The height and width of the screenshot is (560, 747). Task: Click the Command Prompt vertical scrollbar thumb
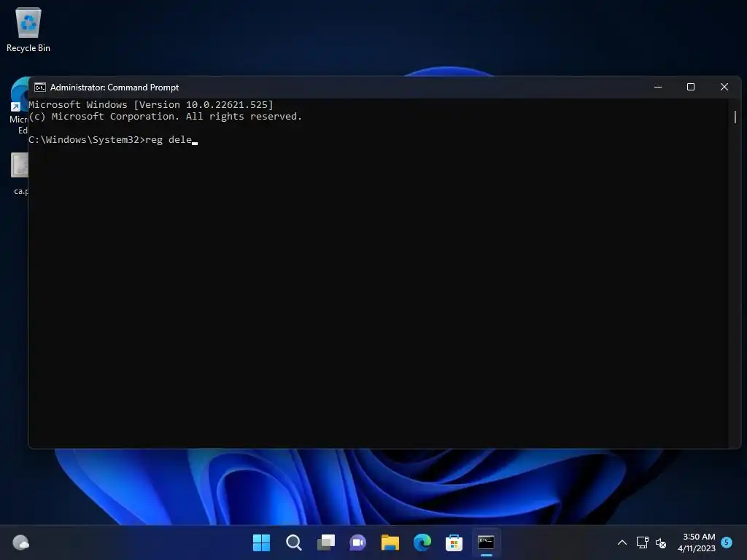click(x=735, y=117)
